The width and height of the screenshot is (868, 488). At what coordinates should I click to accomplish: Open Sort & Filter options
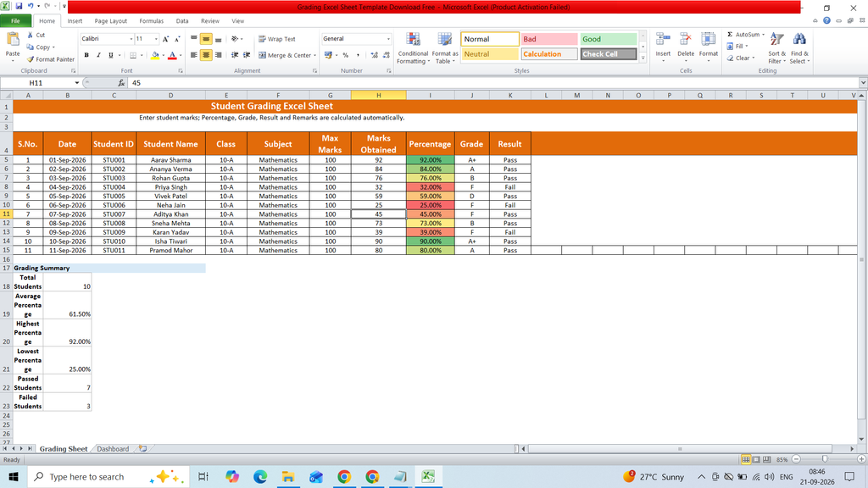click(776, 48)
